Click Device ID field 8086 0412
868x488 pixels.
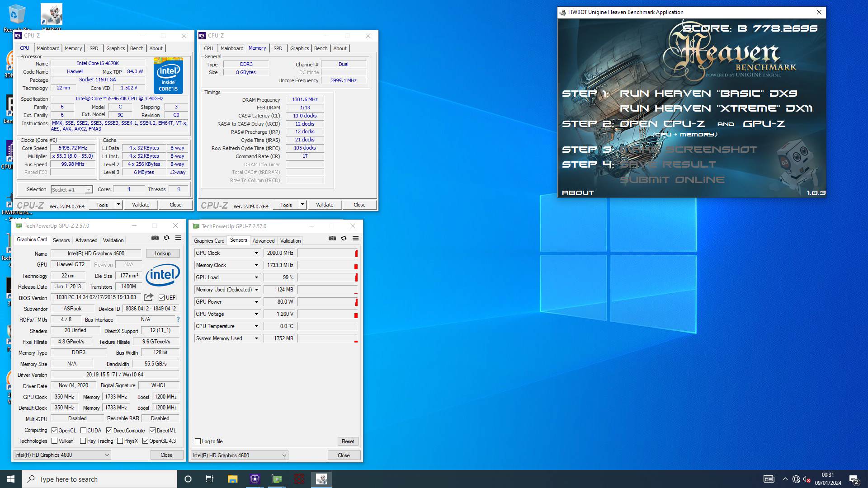coord(151,309)
